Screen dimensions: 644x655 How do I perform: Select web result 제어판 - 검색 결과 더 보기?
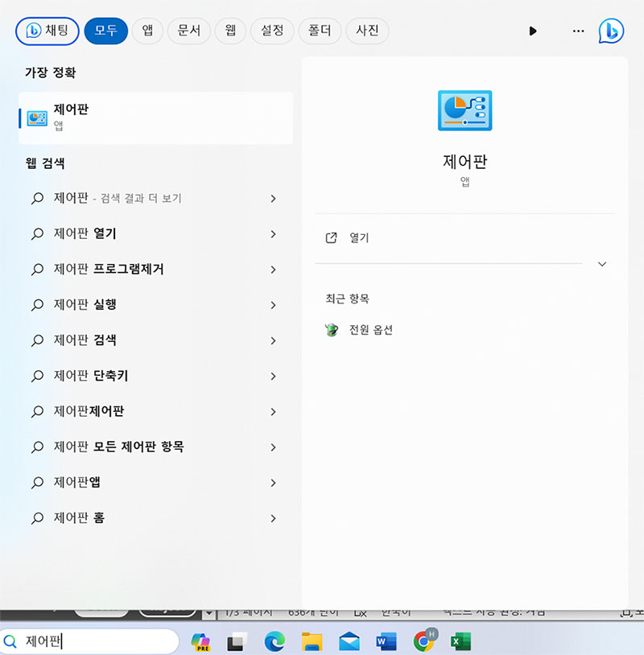coord(155,199)
